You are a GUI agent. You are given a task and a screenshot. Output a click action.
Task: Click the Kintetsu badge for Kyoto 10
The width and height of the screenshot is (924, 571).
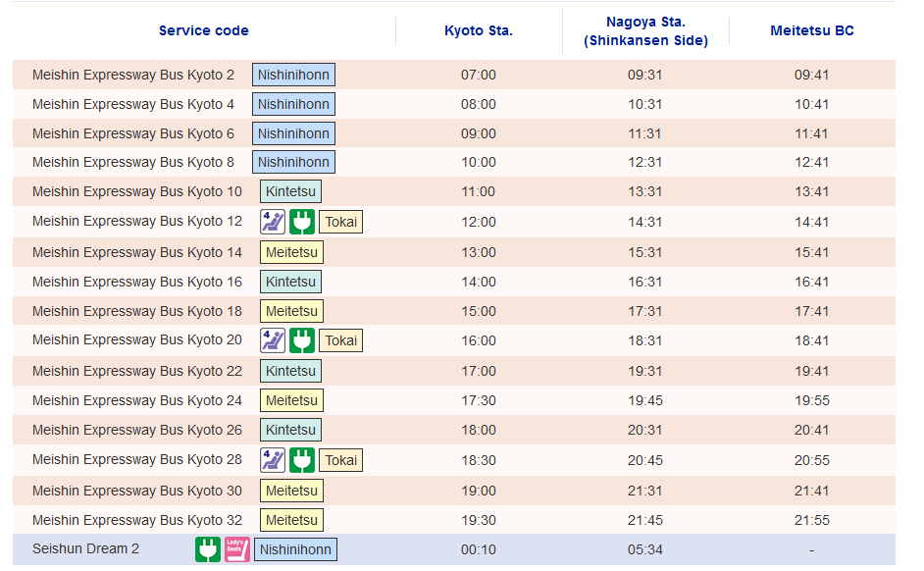click(290, 191)
